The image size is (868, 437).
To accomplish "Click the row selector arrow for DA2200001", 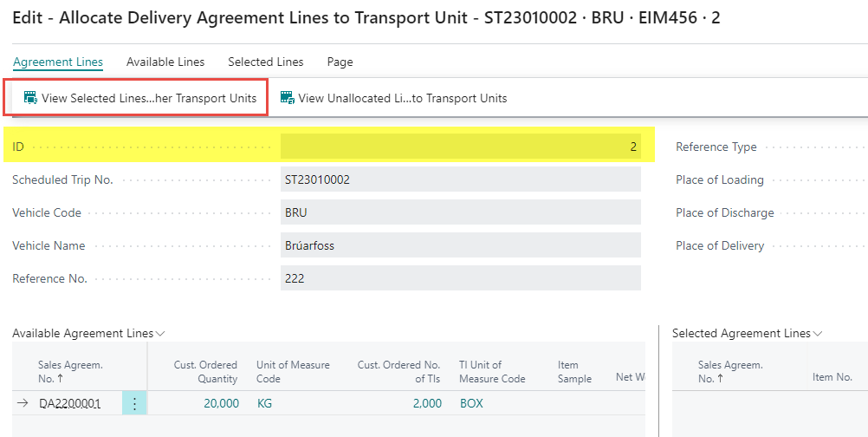I will 23,403.
